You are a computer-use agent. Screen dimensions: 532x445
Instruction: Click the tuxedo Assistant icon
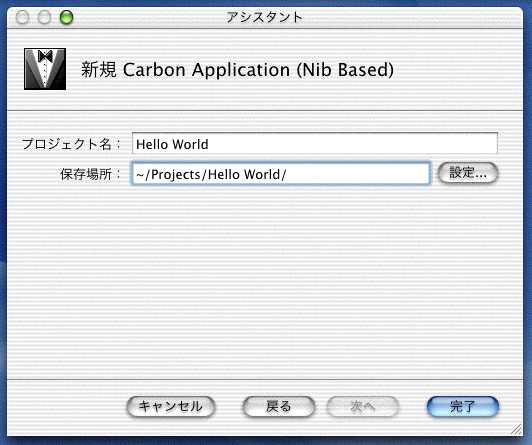point(45,69)
